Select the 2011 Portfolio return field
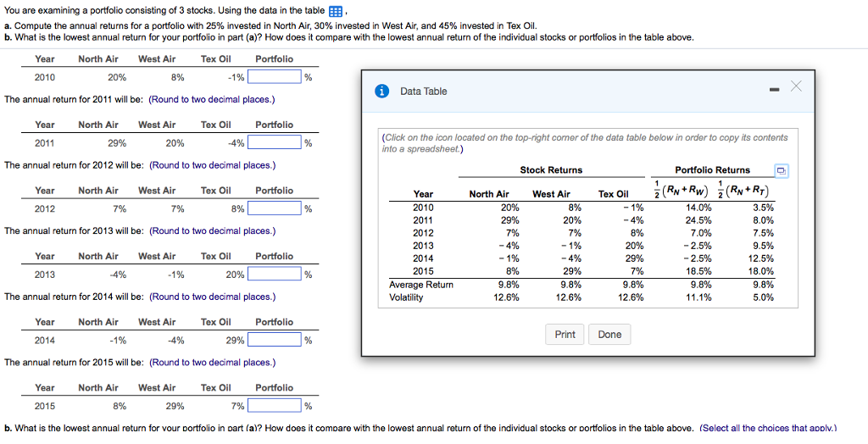The height and width of the screenshot is (444, 868). tap(275, 143)
